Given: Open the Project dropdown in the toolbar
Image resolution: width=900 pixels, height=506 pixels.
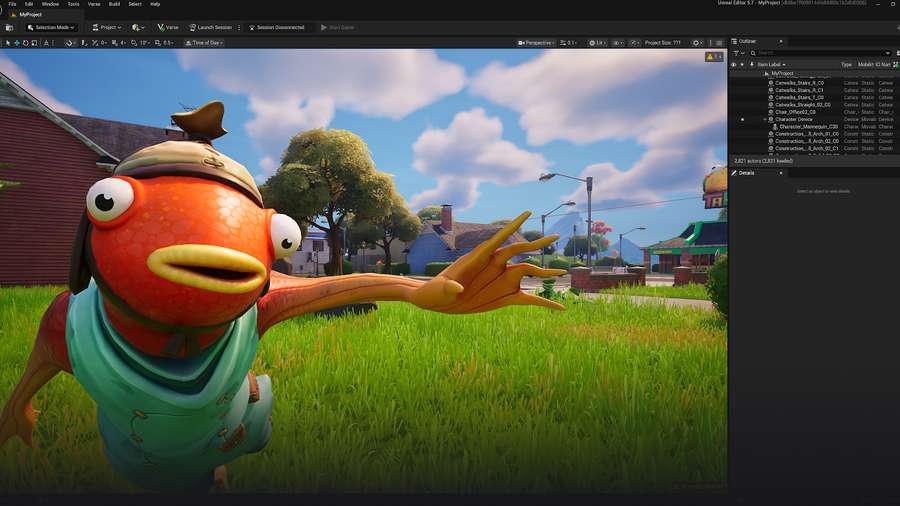Looking at the screenshot, I should (106, 27).
